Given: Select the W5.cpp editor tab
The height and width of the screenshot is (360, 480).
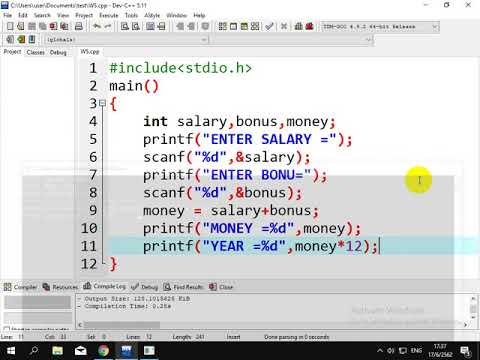Looking at the screenshot, I should (90, 52).
